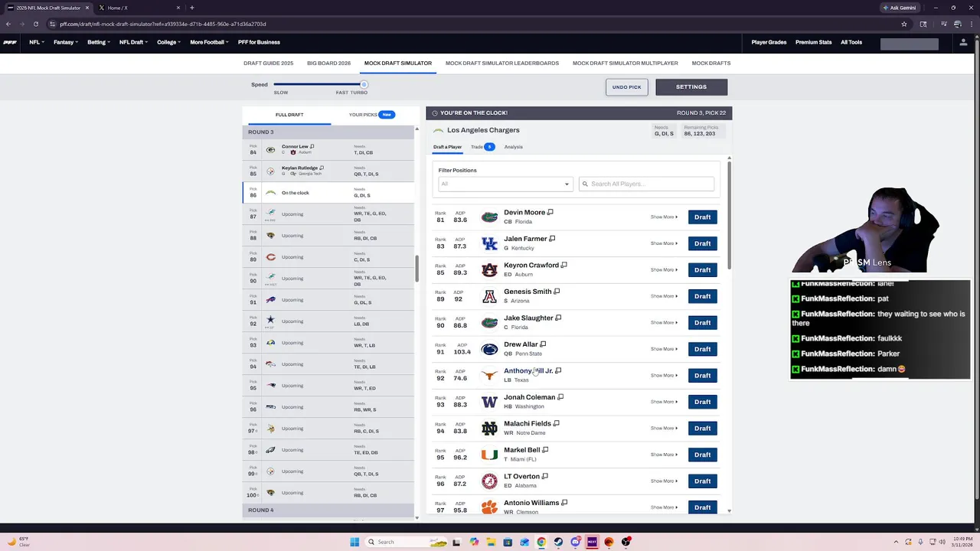Viewport: 980px width, 551px height.
Task: Click the Florida Gators logo beside Devin Moore
Action: pyautogui.click(x=489, y=217)
